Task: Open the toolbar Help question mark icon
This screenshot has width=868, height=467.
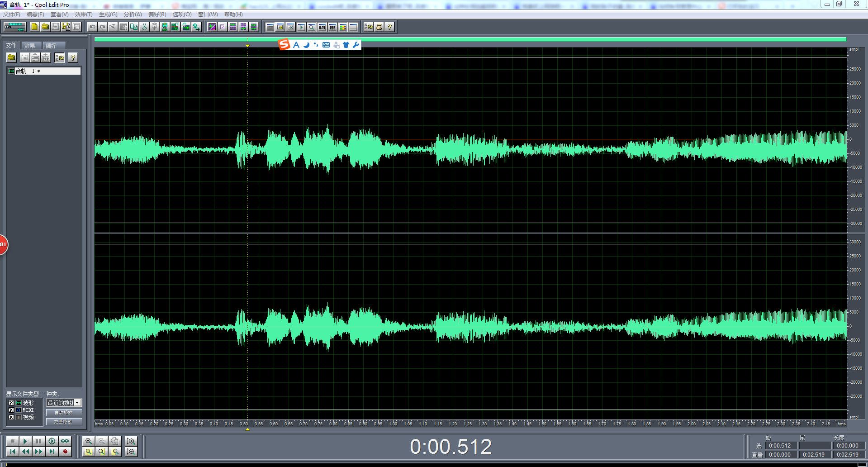Action: pyautogui.click(x=389, y=27)
